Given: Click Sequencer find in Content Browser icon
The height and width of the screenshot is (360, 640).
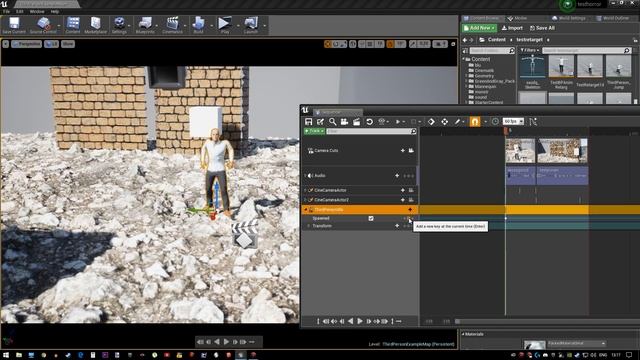Looking at the screenshot, I should pyautogui.click(x=333, y=122).
